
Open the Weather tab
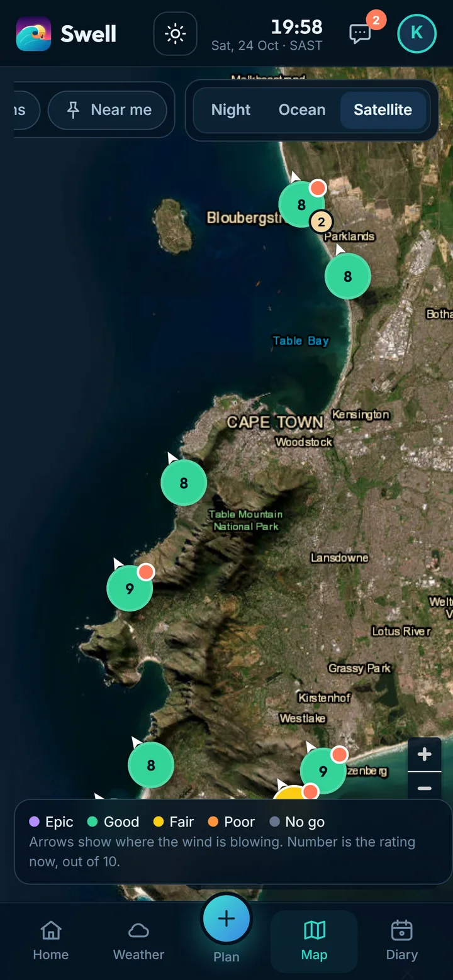(x=138, y=941)
